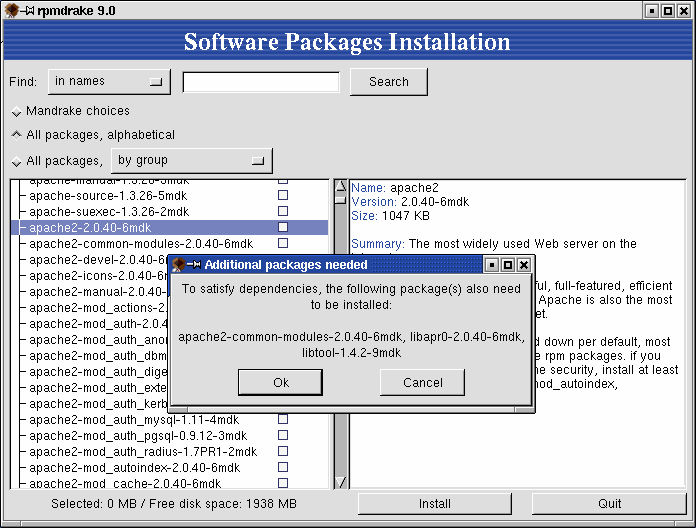Click the Install button
Screen dimensions: 696x528
(435, 504)
